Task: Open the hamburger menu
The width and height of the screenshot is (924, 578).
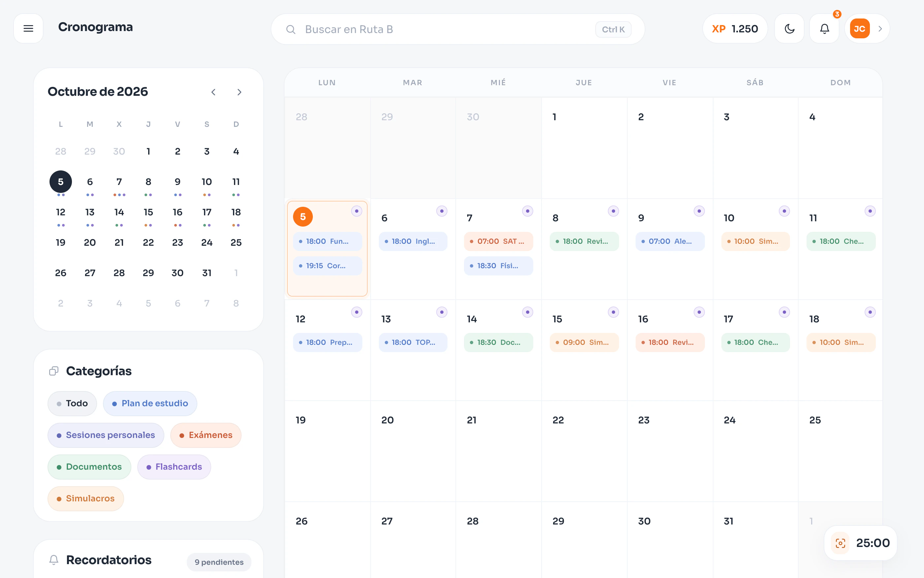Action: 28,29
